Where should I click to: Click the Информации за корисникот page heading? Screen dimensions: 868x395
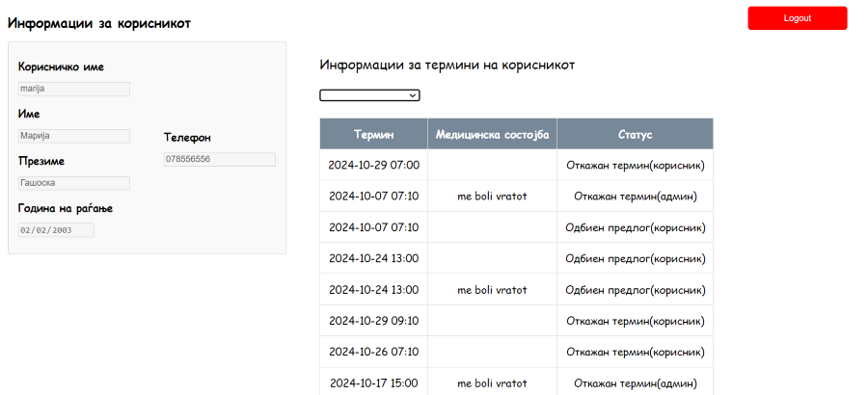coord(98,23)
